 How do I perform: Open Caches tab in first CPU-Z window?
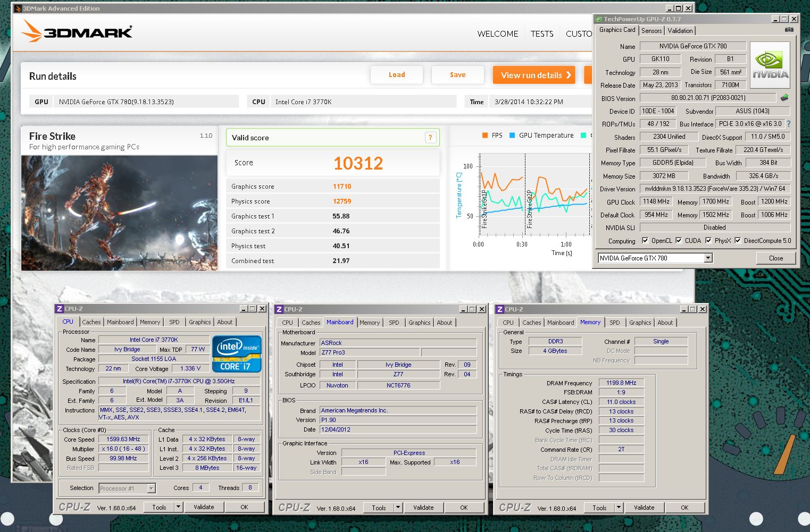(x=91, y=322)
